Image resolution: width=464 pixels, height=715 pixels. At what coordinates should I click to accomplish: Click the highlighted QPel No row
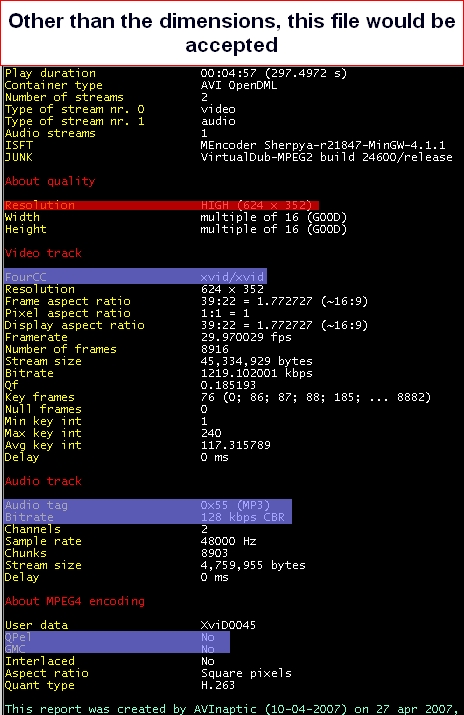(117, 637)
